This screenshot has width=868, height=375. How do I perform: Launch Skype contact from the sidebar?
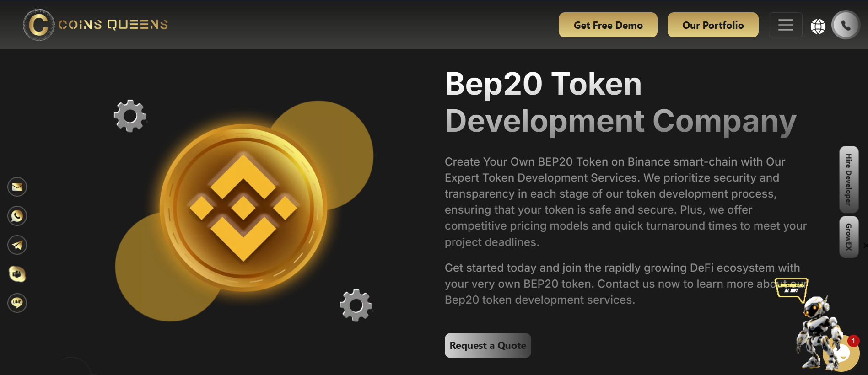(x=17, y=274)
